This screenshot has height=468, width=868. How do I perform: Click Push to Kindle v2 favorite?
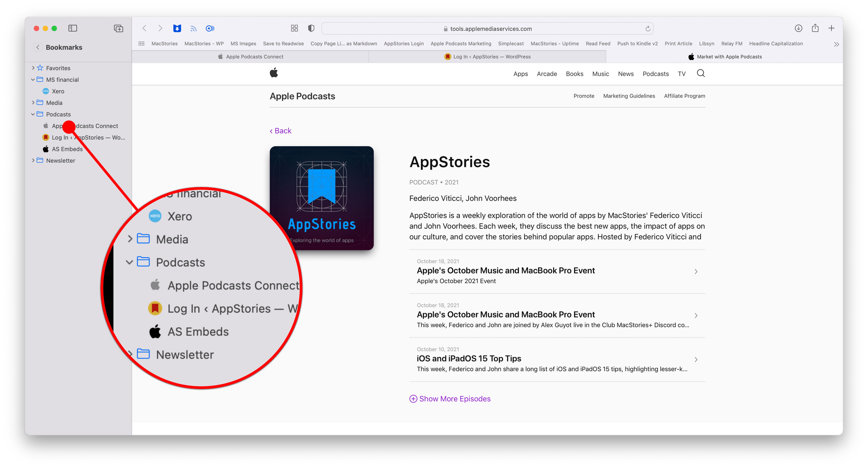tap(637, 44)
